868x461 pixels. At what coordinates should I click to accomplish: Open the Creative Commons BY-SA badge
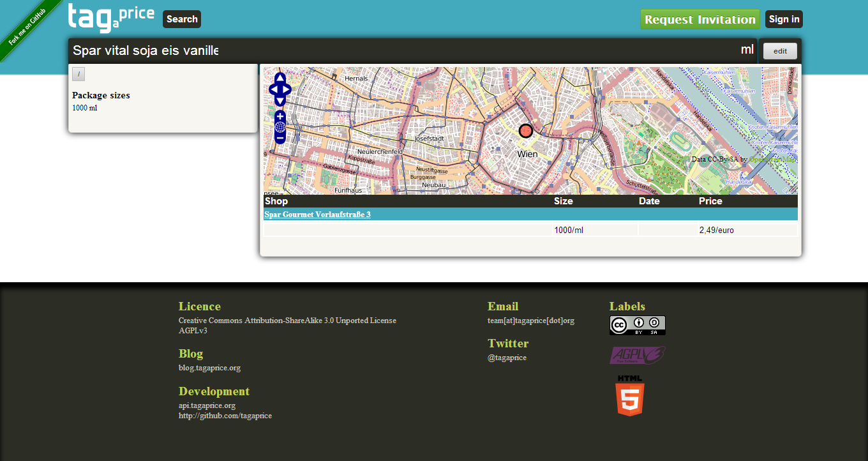coord(637,325)
